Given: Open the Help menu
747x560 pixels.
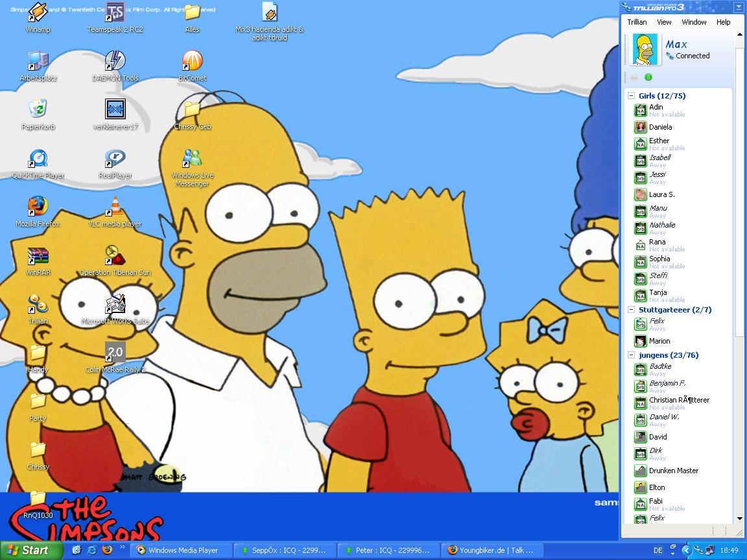Looking at the screenshot, I should click(x=723, y=22).
